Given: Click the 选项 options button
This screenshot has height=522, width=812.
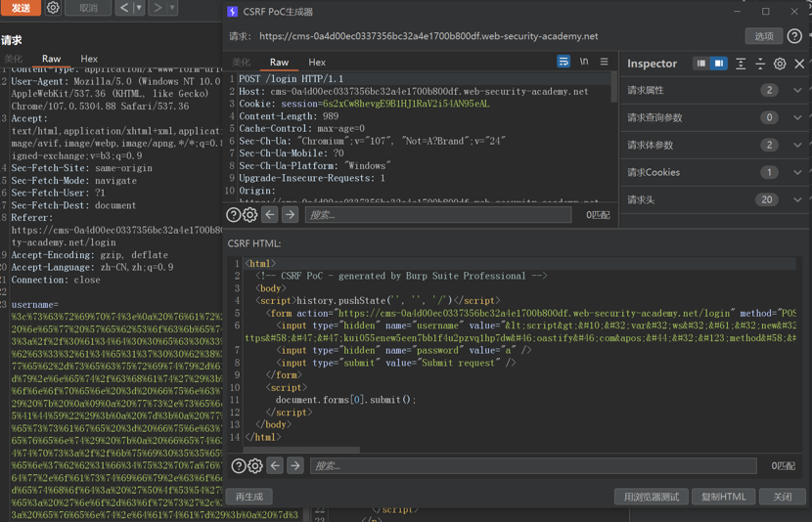Looking at the screenshot, I should (764, 36).
